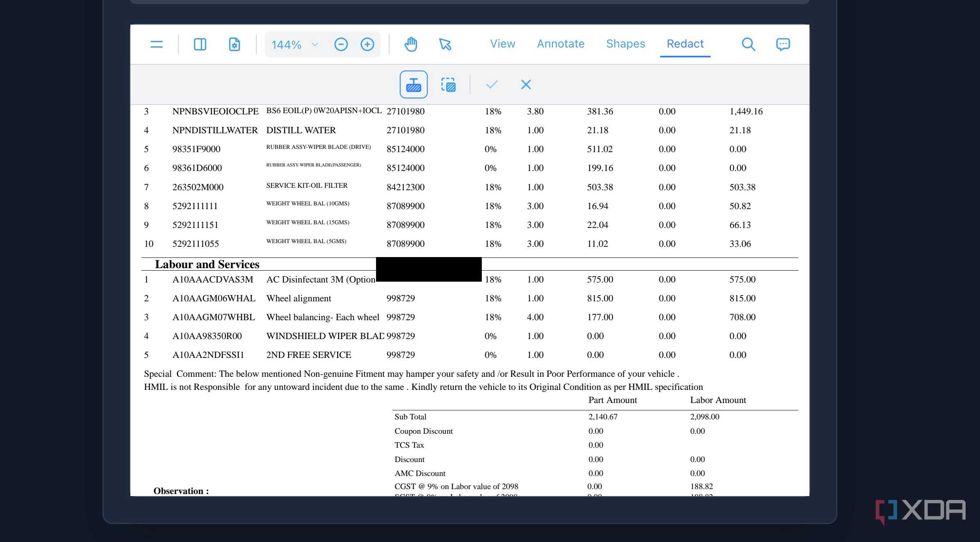Image resolution: width=980 pixels, height=542 pixels.
Task: Zoom in with plus button
Action: [367, 44]
